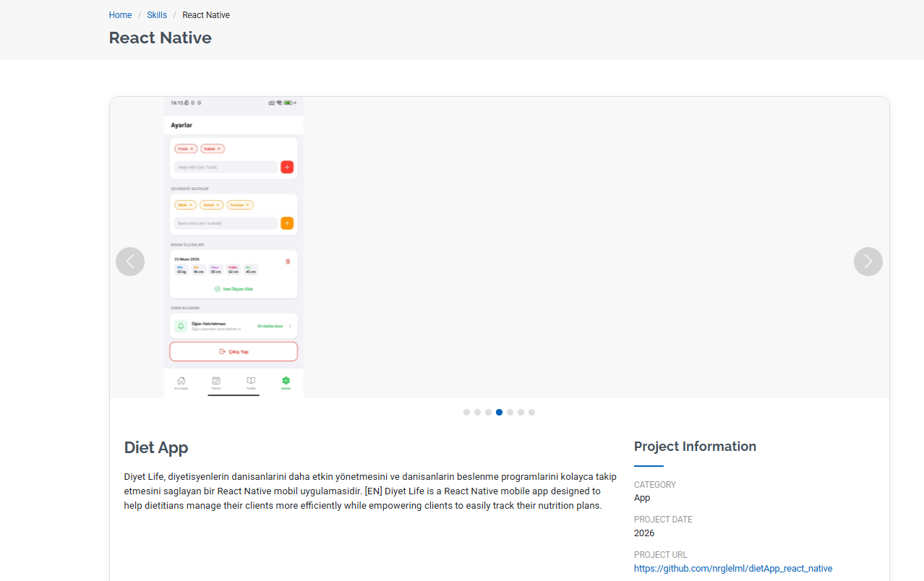924x581 pixels.
Task: Select the seventh carousel indicator dot
Action: [532, 413]
